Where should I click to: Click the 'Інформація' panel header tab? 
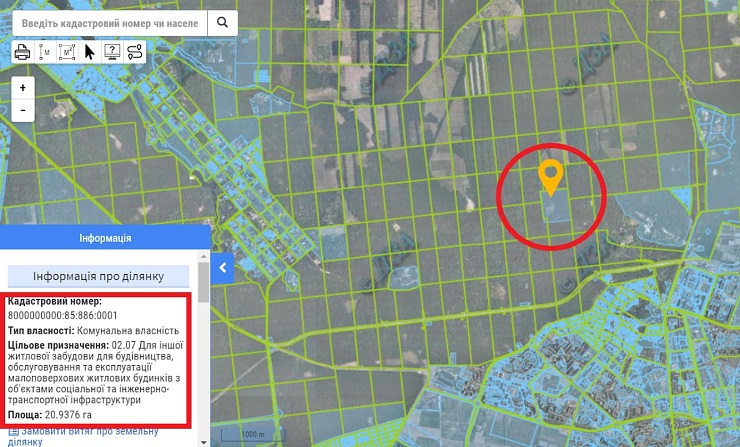click(104, 239)
